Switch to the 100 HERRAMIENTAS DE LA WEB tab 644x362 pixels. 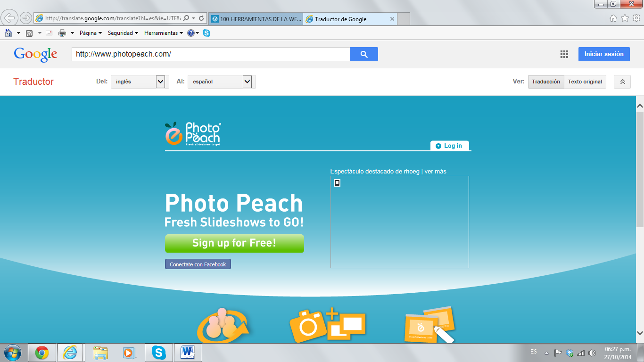coord(256,19)
